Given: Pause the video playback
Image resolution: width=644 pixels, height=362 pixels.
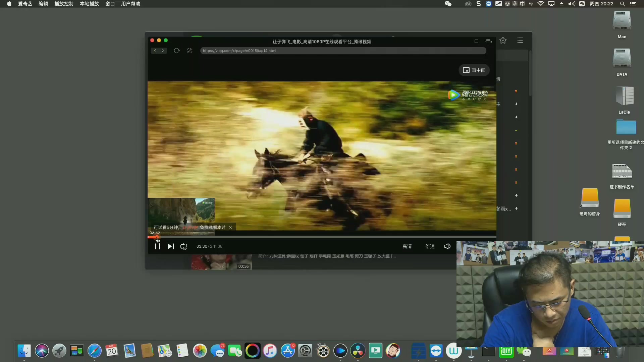Looking at the screenshot, I should pos(157,246).
